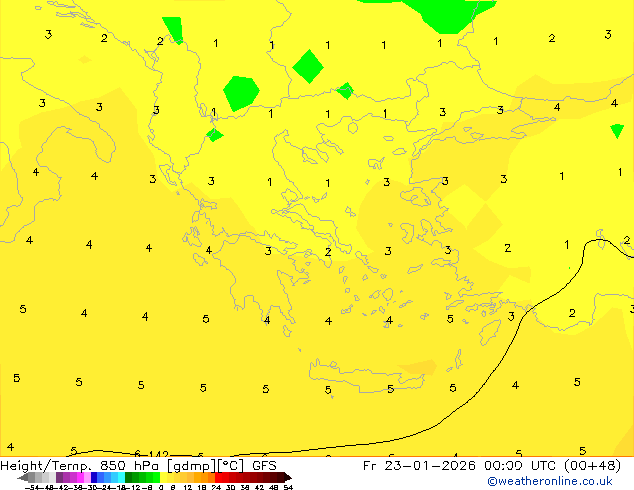Click the small green triangle at top left

pyautogui.click(x=174, y=29)
